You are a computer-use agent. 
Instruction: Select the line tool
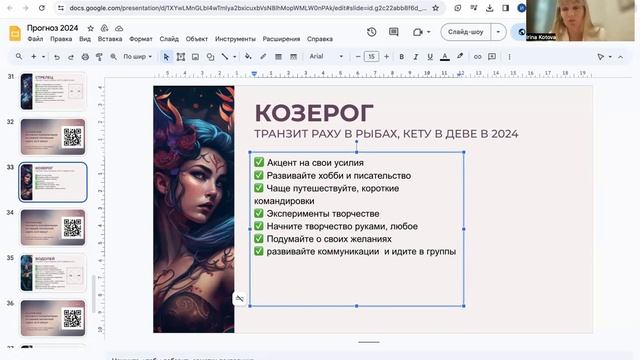[x=225, y=57]
